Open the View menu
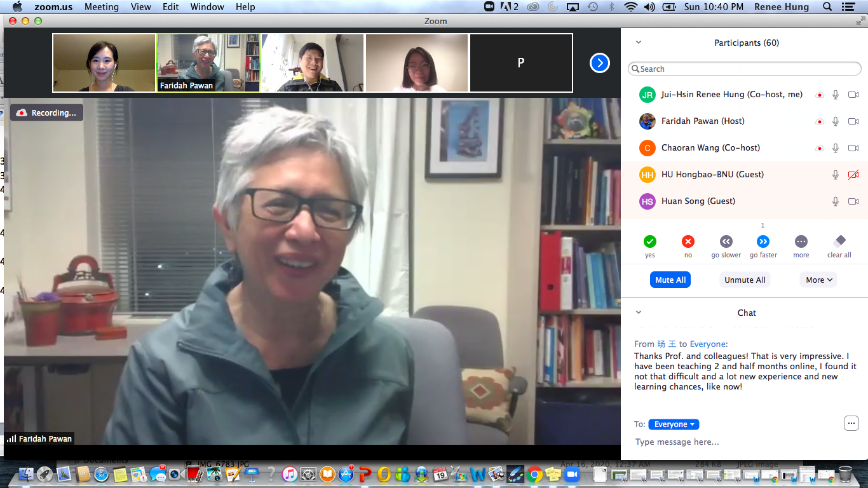Screen dimensions: 868x488 point(140,7)
